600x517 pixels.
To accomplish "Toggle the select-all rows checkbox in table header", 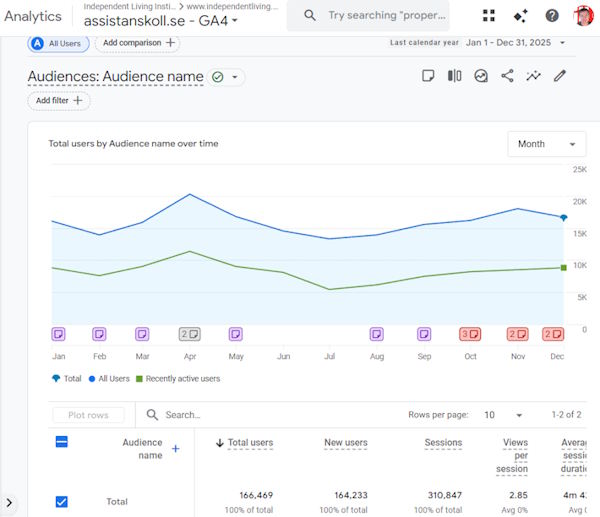I will click(x=61, y=441).
